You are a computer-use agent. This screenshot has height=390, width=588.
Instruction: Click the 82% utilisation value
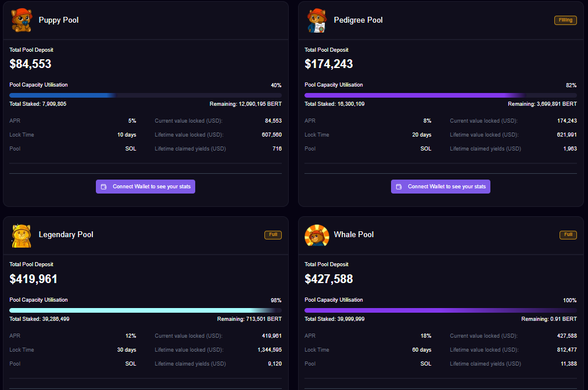point(571,85)
